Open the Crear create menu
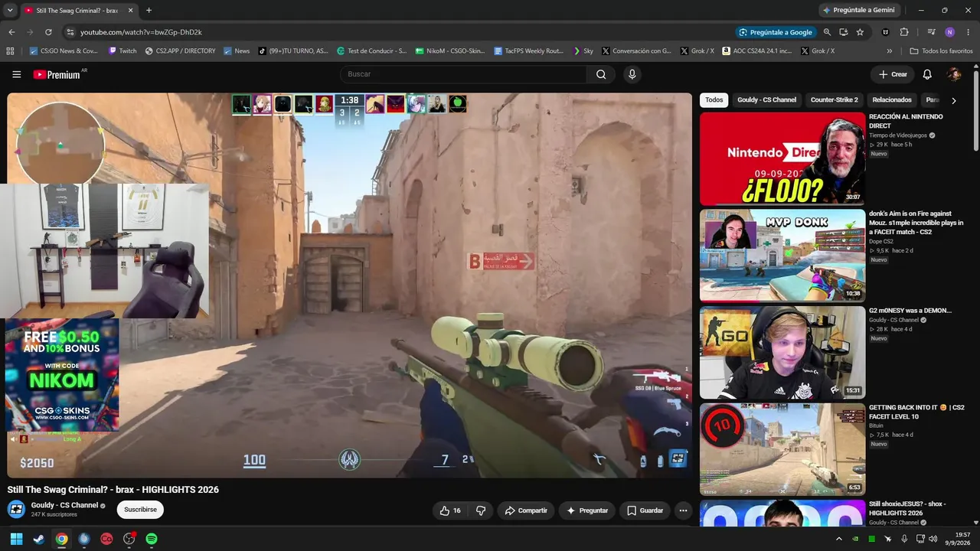Viewport: 980px width, 551px height. click(893, 74)
